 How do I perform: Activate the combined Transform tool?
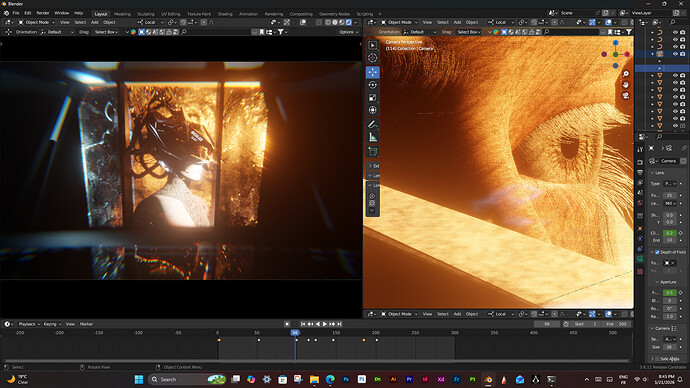(373, 110)
